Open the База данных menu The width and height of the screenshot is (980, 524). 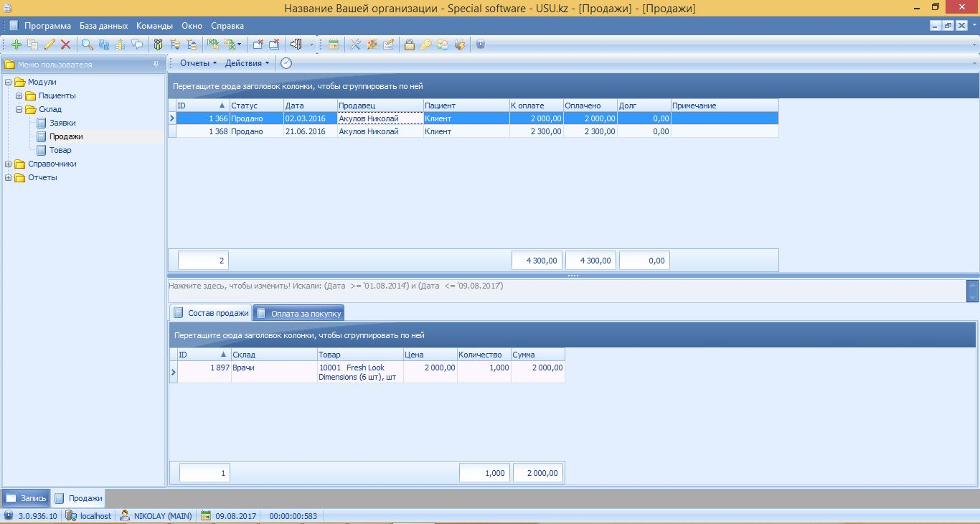pyautogui.click(x=104, y=26)
